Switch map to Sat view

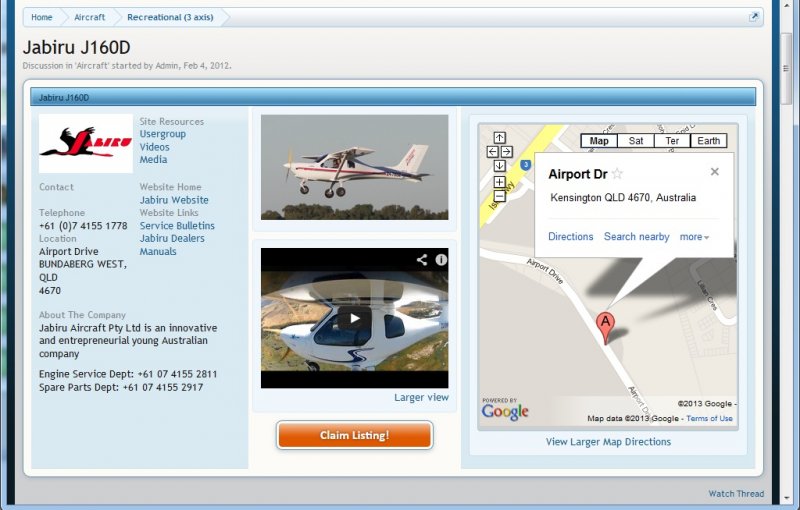tap(636, 141)
